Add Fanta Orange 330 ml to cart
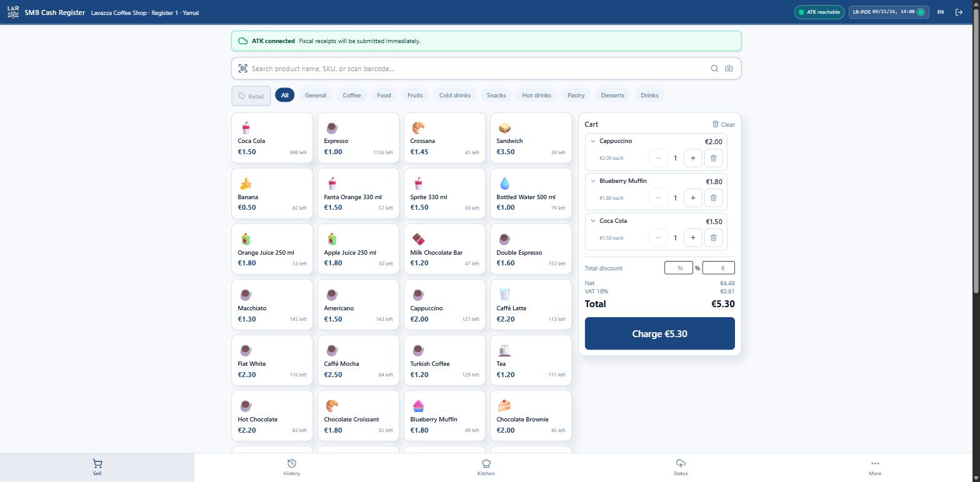 point(358,194)
